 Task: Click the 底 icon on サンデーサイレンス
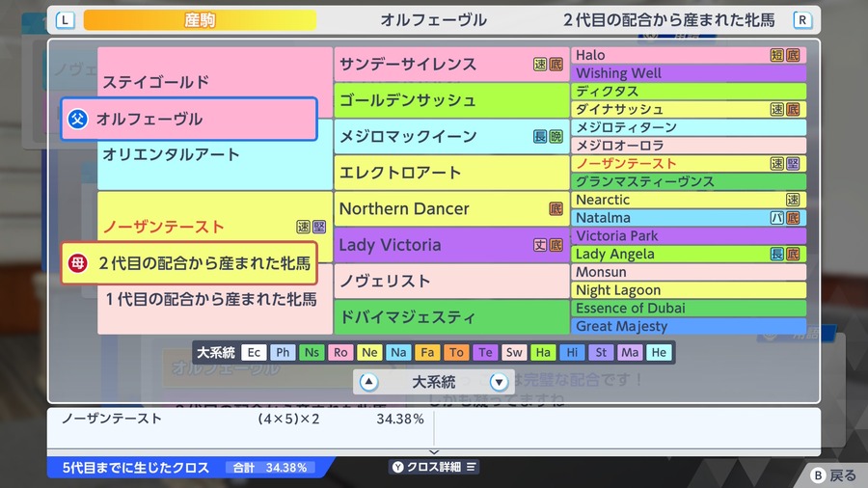coord(556,65)
